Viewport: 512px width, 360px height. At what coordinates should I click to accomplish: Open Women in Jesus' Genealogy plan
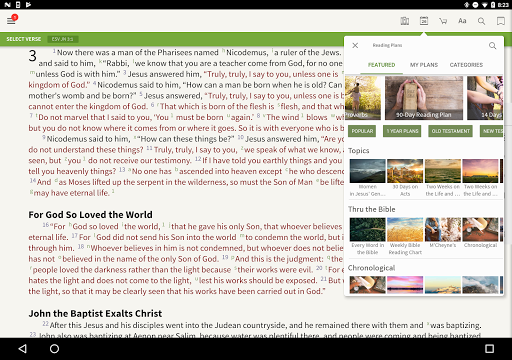pyautogui.click(x=367, y=178)
